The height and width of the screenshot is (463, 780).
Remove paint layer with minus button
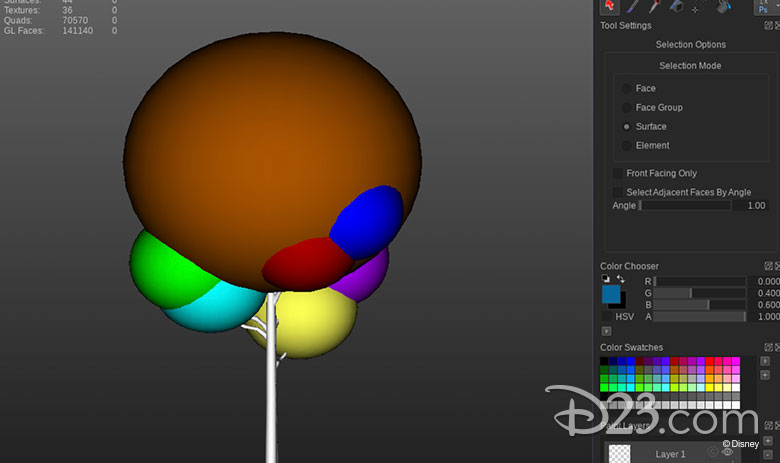pos(768,456)
